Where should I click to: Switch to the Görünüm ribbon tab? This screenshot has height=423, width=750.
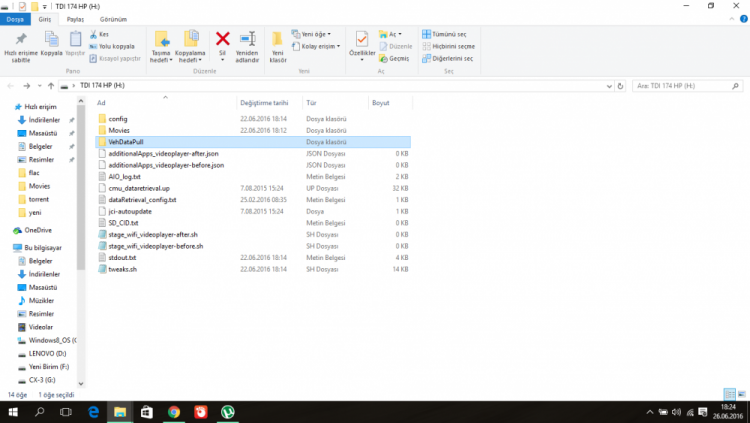coord(113,19)
